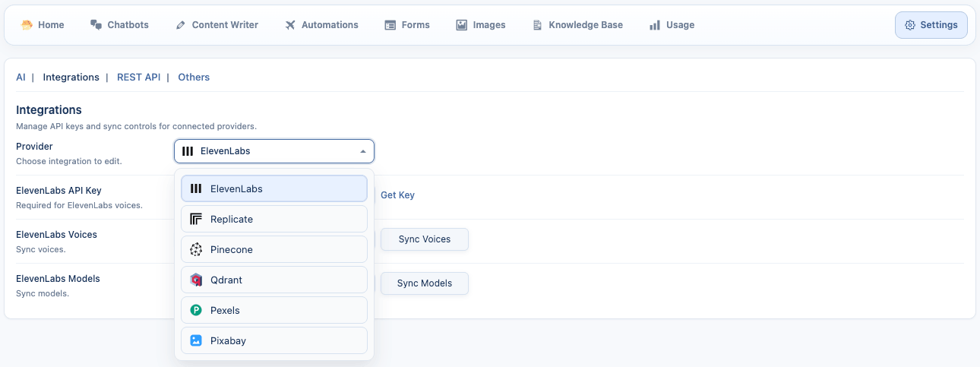The width and height of the screenshot is (980, 367).
Task: Click the Images picture icon
Action: [462, 25]
